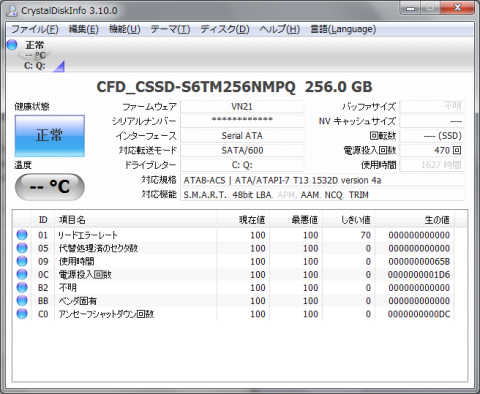Open the 機能(U) menu

125,29
